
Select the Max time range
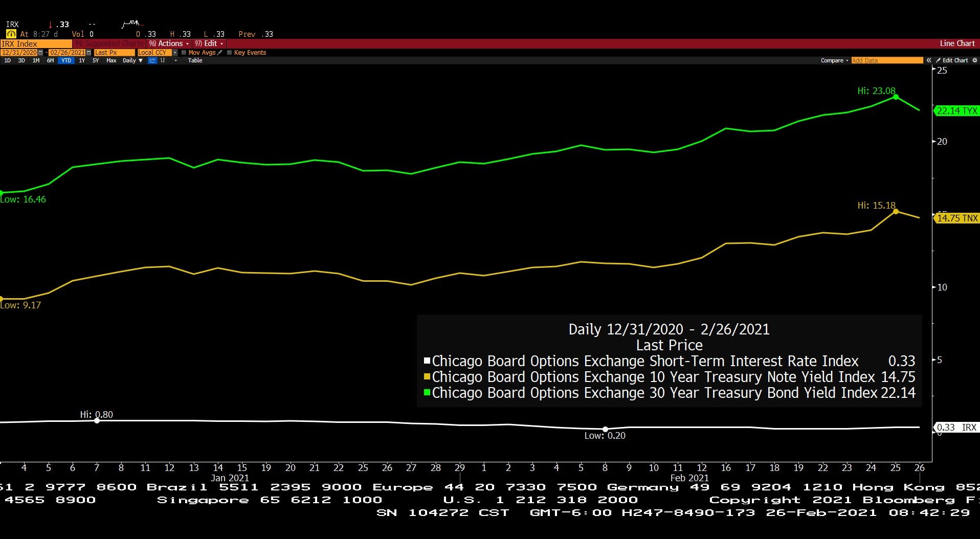112,60
